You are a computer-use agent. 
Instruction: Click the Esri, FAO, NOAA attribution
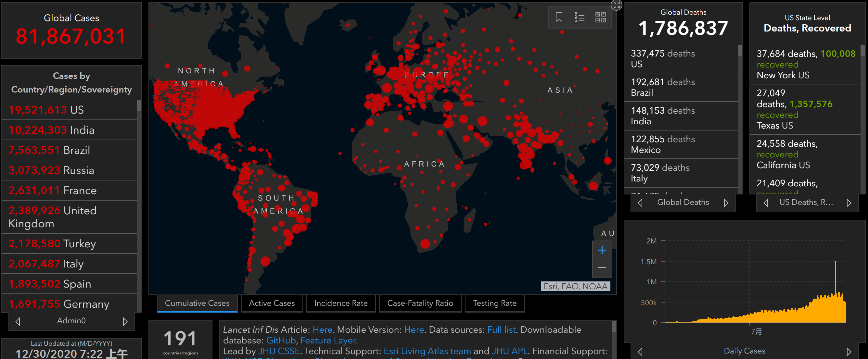pos(575,287)
